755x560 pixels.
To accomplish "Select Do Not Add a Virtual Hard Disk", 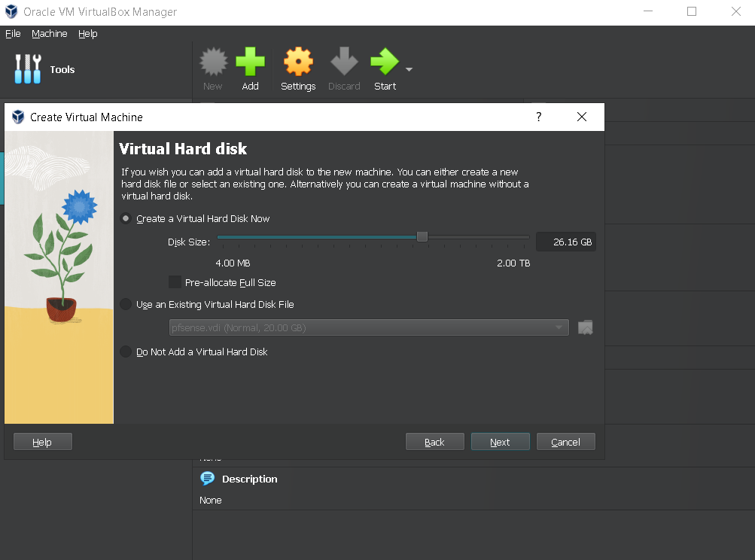I will (126, 352).
